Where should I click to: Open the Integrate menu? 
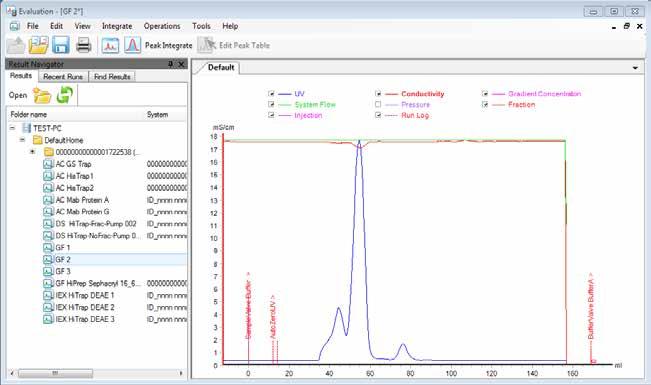(x=117, y=26)
